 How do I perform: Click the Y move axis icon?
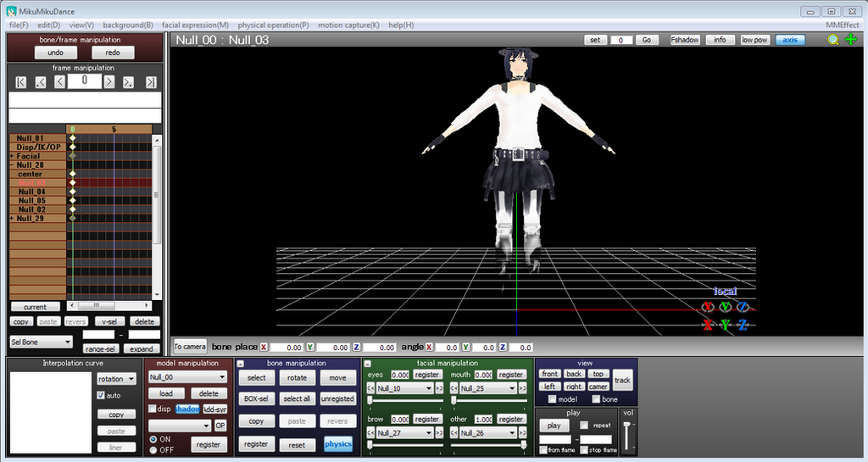[726, 325]
